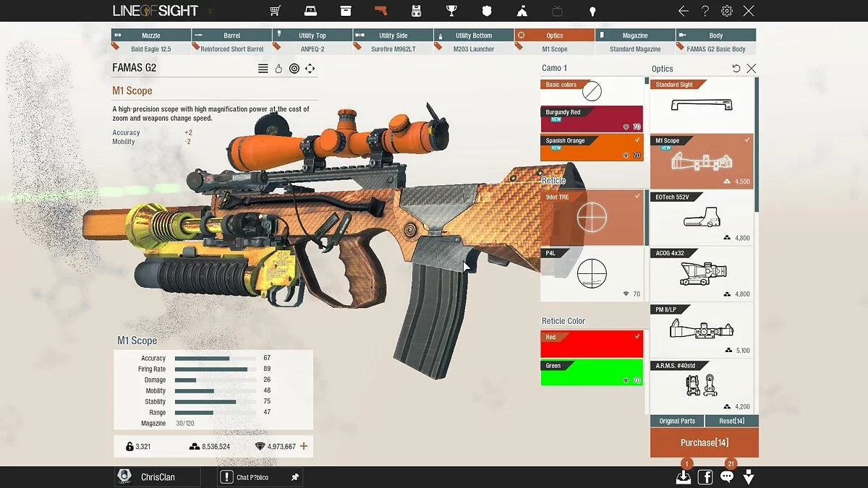Click the download icon with badge 1
The width and height of the screenshot is (868, 488).
tap(684, 476)
